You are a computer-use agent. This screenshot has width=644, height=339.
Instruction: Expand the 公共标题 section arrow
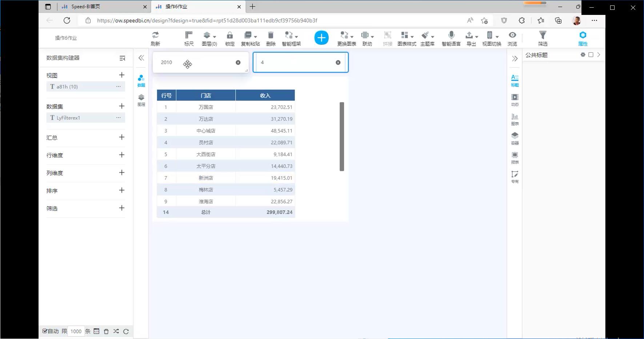[x=599, y=55]
